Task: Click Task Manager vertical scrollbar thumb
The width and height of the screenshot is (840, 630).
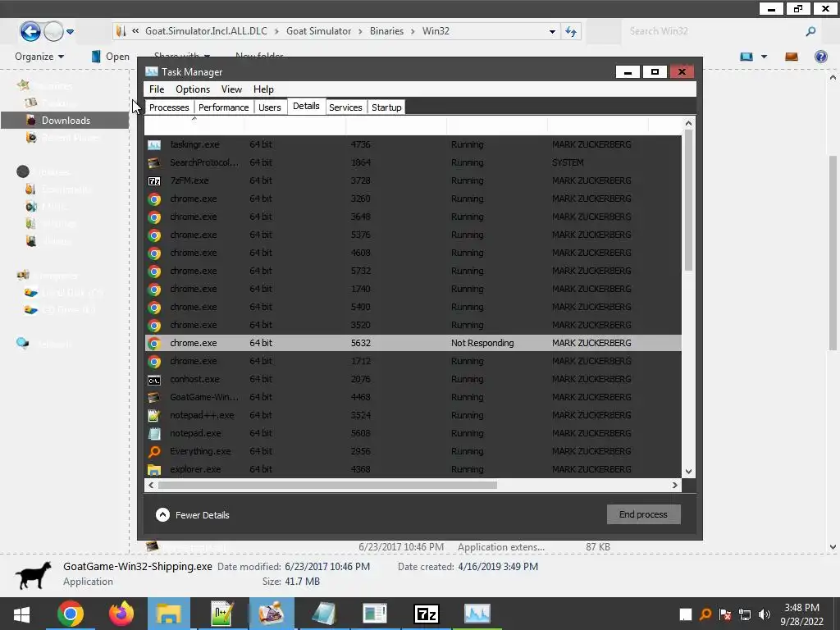Action: [688, 200]
